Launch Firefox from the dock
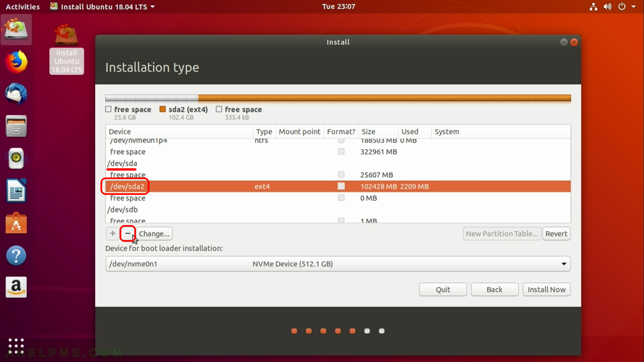The height and width of the screenshot is (362, 644). tap(16, 62)
